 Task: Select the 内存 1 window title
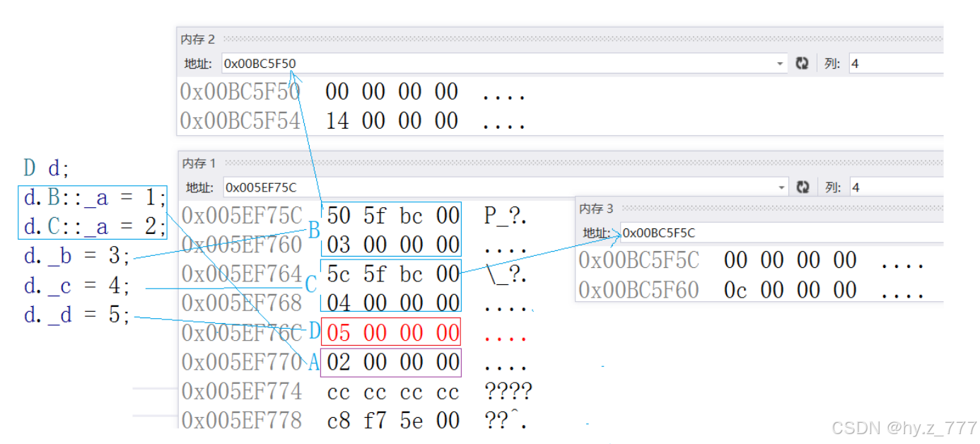199,163
